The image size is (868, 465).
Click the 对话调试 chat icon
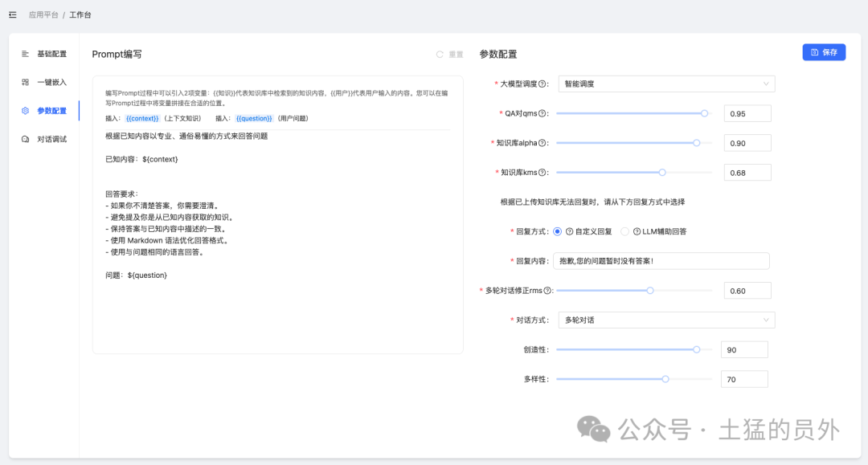tap(25, 139)
